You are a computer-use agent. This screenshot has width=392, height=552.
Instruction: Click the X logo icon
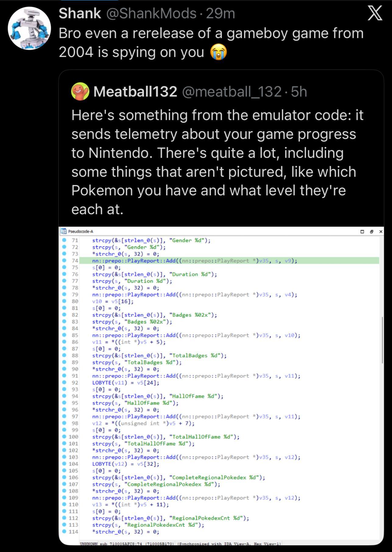coord(375,14)
